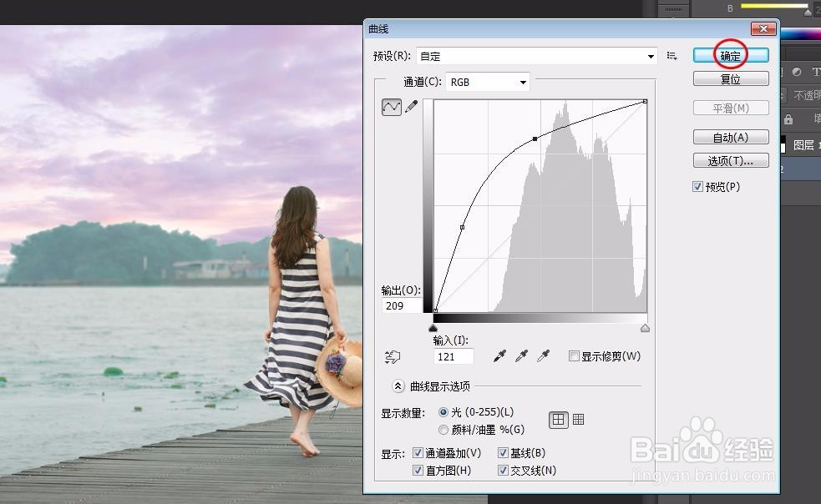
Task: Enable Show Clipping checkbox
Action: [574, 356]
